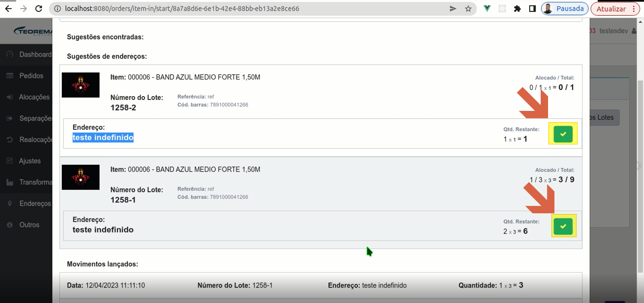
Task: Click the testesdev user name
Action: 613,31
